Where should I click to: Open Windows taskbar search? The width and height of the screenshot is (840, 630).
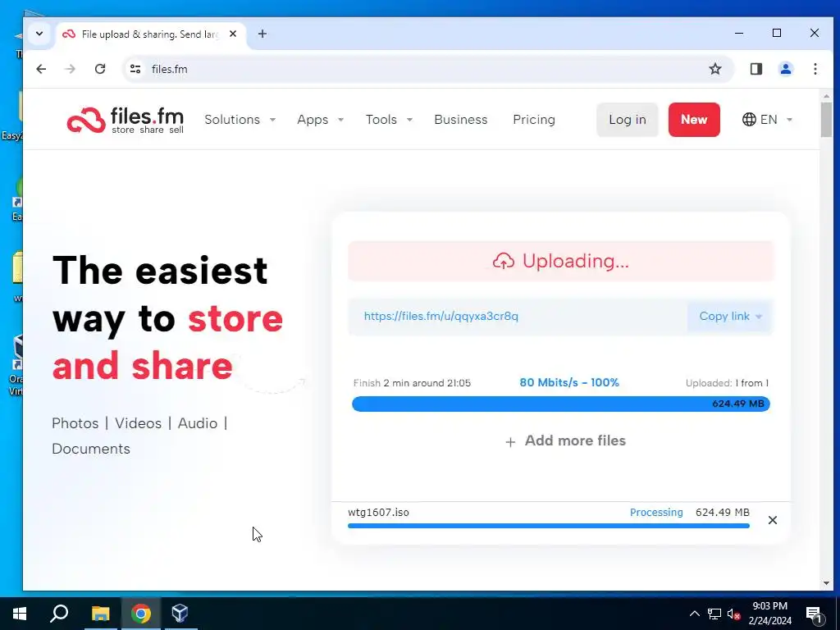click(x=59, y=614)
